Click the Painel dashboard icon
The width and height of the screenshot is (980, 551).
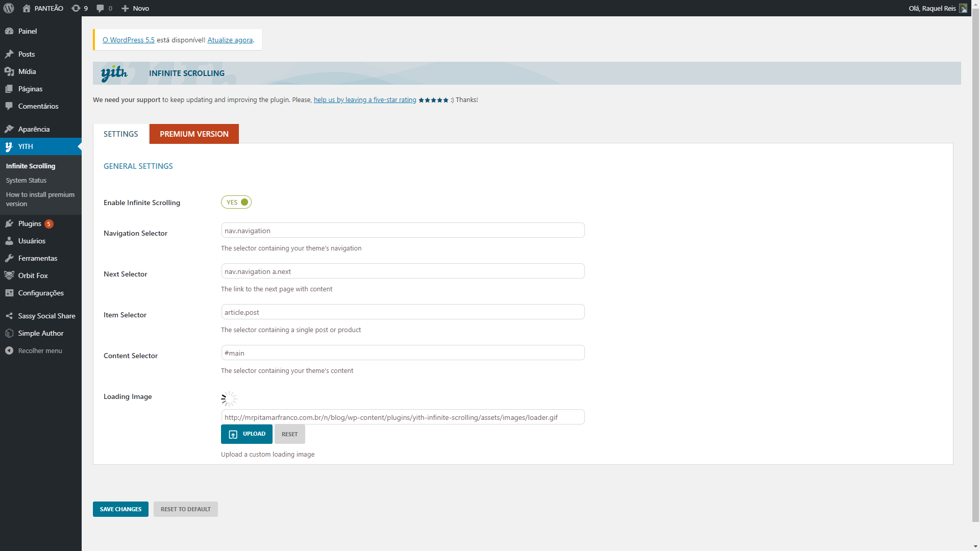pyautogui.click(x=9, y=31)
